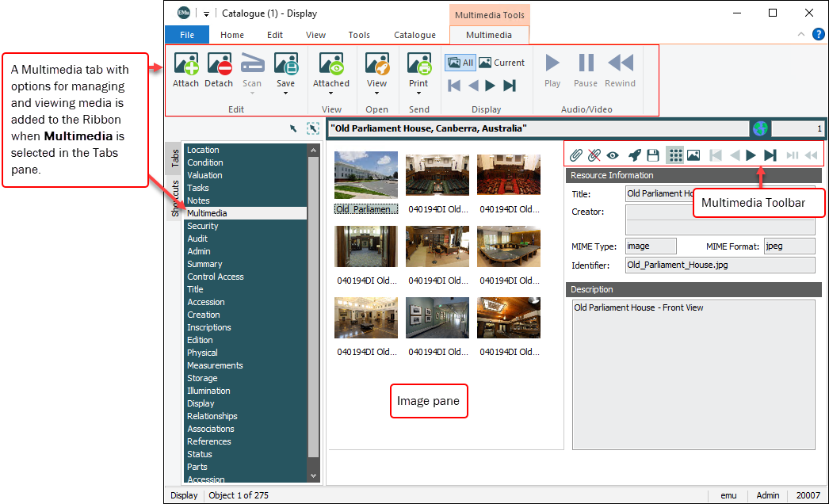Click the Detach media ribbon button
Screen dimensions: 829x504
[219, 70]
